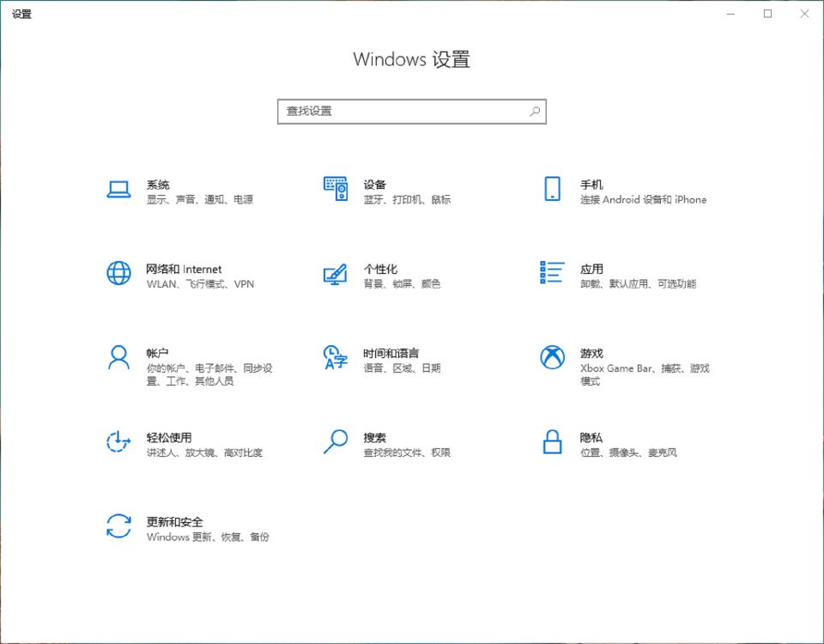Click the 隐私 padlock icon

tap(551, 441)
